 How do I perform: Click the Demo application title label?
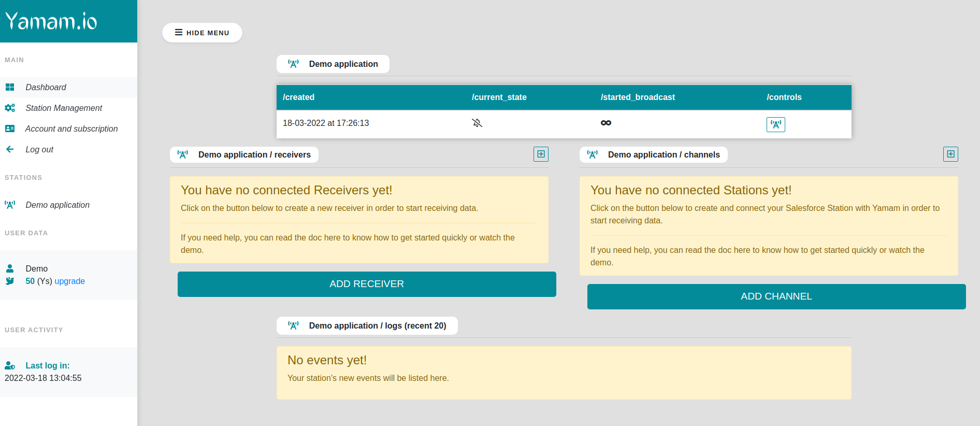click(343, 64)
